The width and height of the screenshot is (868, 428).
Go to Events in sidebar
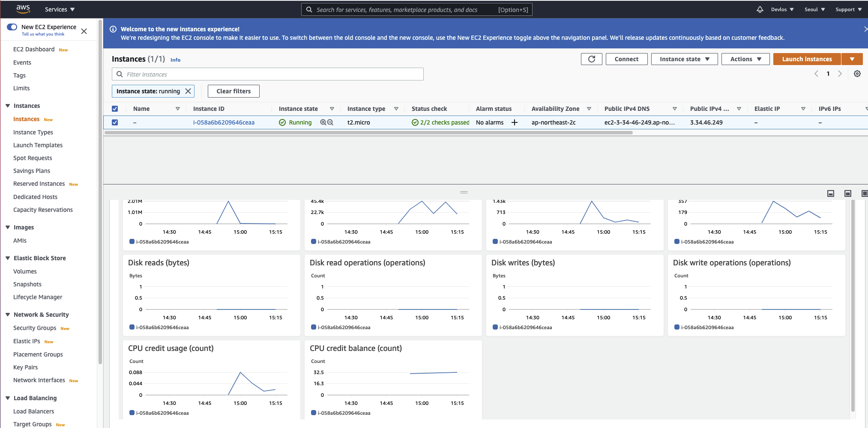click(x=22, y=62)
